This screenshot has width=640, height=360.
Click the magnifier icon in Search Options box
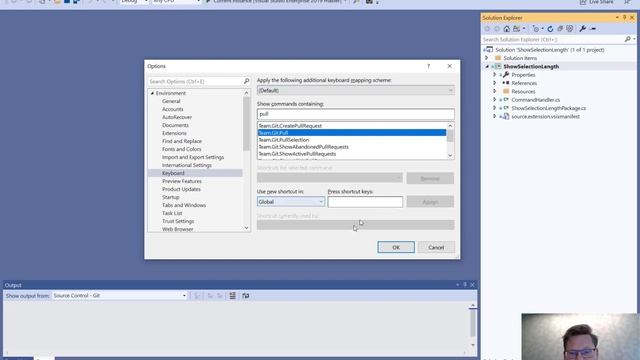coord(246,81)
